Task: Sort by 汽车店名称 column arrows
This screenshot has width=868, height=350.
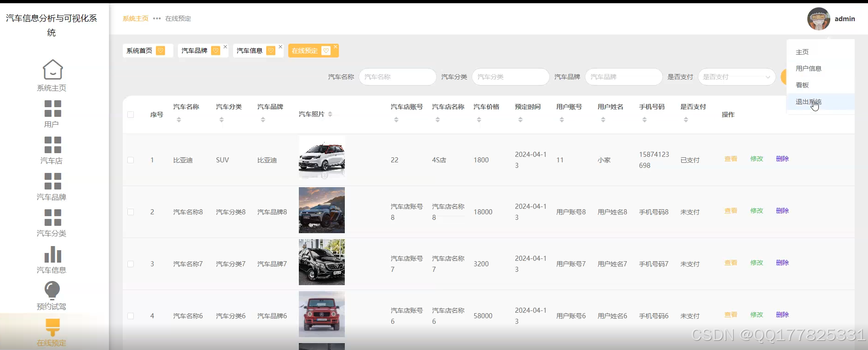Action: click(438, 120)
